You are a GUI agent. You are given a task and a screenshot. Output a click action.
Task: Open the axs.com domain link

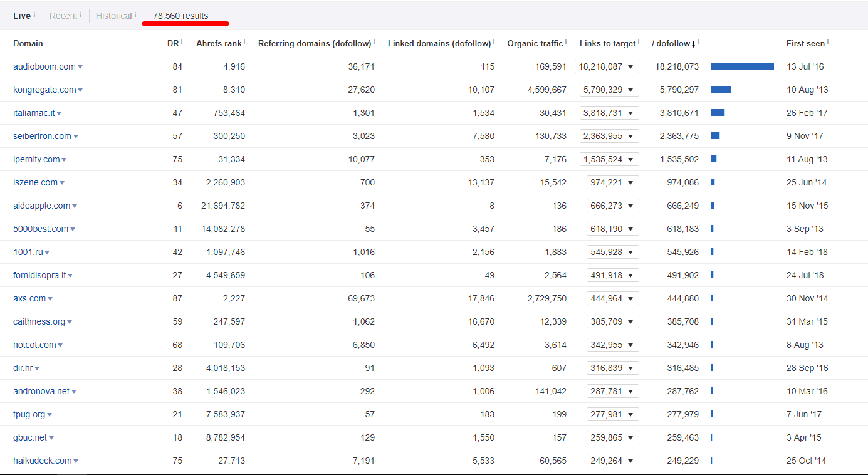coord(28,298)
